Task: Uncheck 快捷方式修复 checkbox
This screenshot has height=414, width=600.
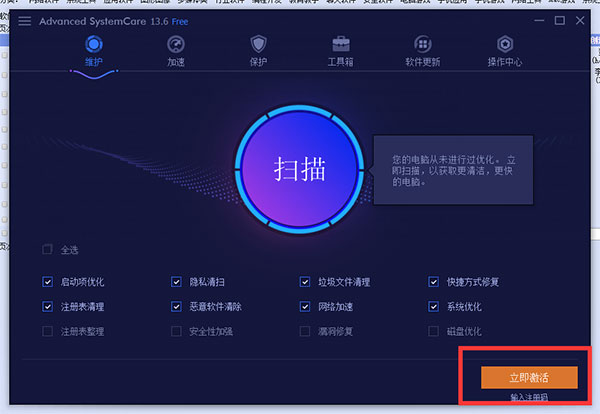Action: point(434,282)
